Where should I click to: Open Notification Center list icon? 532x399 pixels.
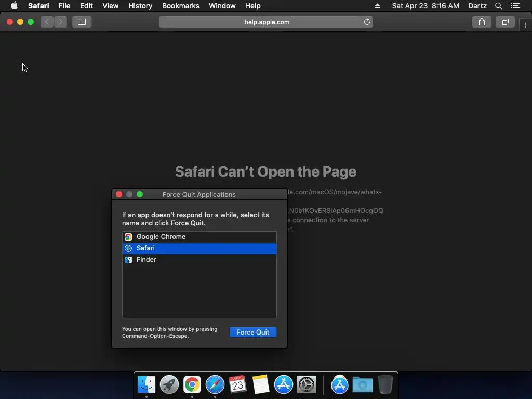515,6
